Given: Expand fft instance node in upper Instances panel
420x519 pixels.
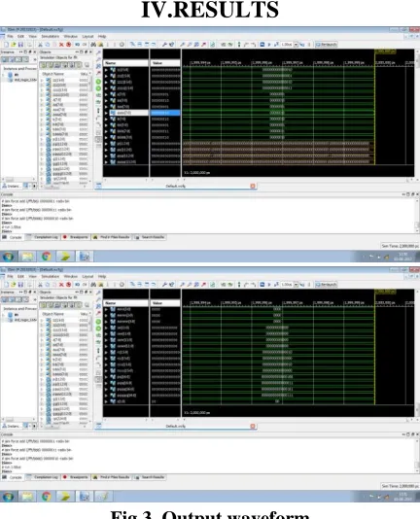Looking at the screenshot, I should click(4, 75).
